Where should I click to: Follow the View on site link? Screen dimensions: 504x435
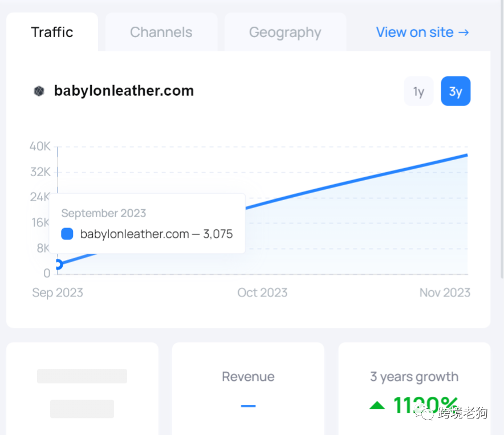pos(422,32)
